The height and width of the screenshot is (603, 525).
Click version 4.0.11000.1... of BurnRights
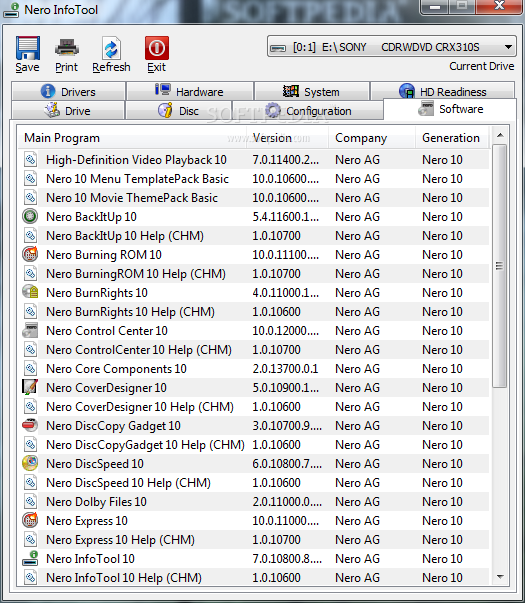(285, 293)
